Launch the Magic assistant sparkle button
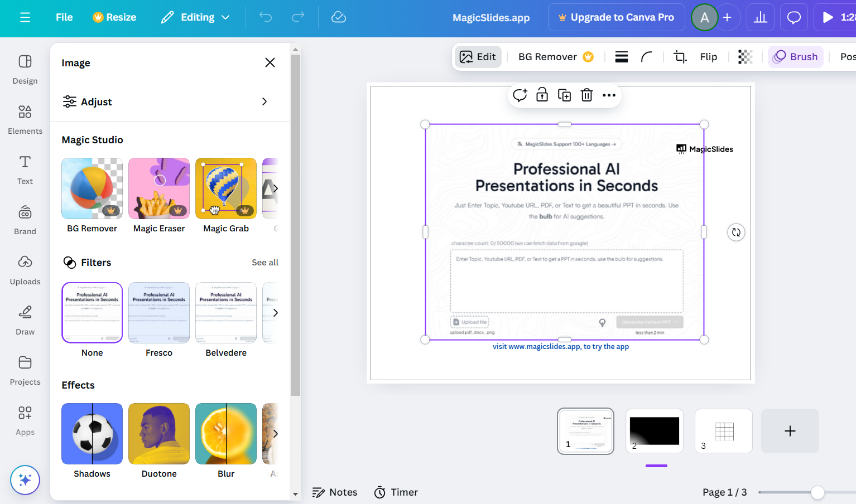The height and width of the screenshot is (504, 856). (x=25, y=480)
